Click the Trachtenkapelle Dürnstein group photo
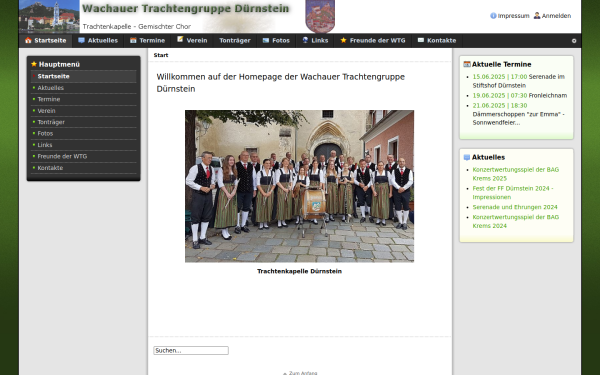 [x=299, y=186]
